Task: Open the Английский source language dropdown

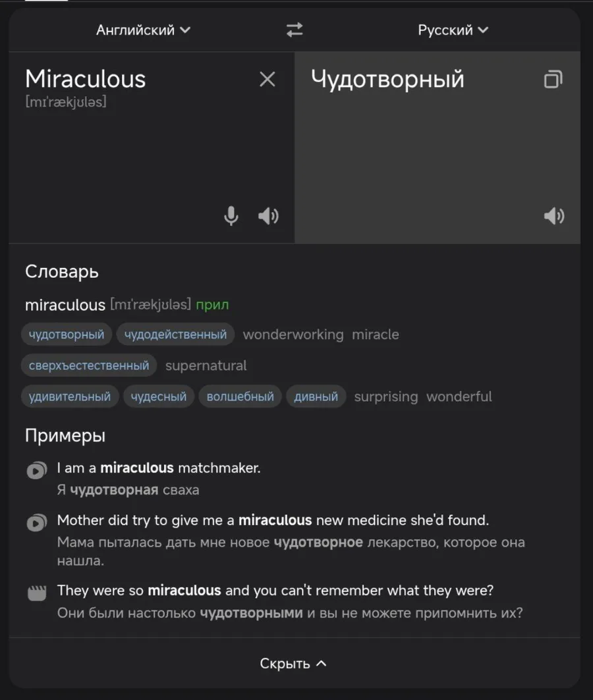Action: 143,30
